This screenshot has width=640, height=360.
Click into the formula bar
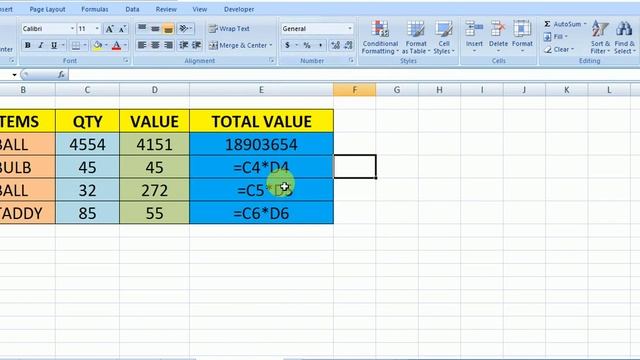[x=353, y=75]
